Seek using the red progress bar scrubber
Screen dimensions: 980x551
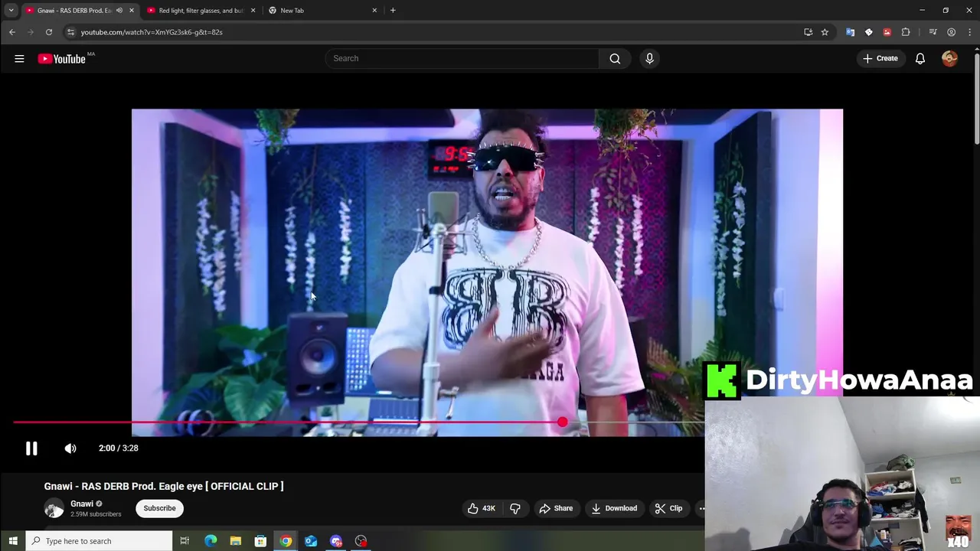[x=563, y=422]
